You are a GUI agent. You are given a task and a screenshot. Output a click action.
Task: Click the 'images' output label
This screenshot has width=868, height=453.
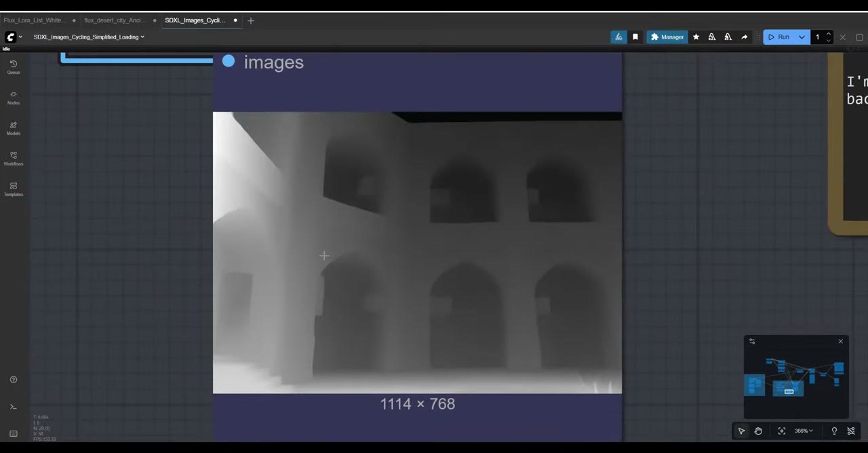coord(274,62)
